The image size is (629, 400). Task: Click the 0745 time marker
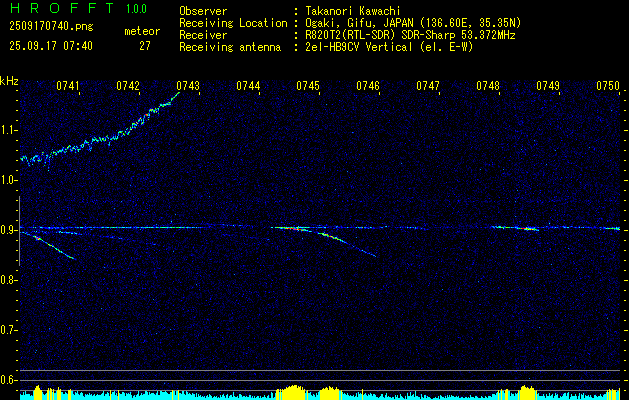pyautogui.click(x=308, y=85)
